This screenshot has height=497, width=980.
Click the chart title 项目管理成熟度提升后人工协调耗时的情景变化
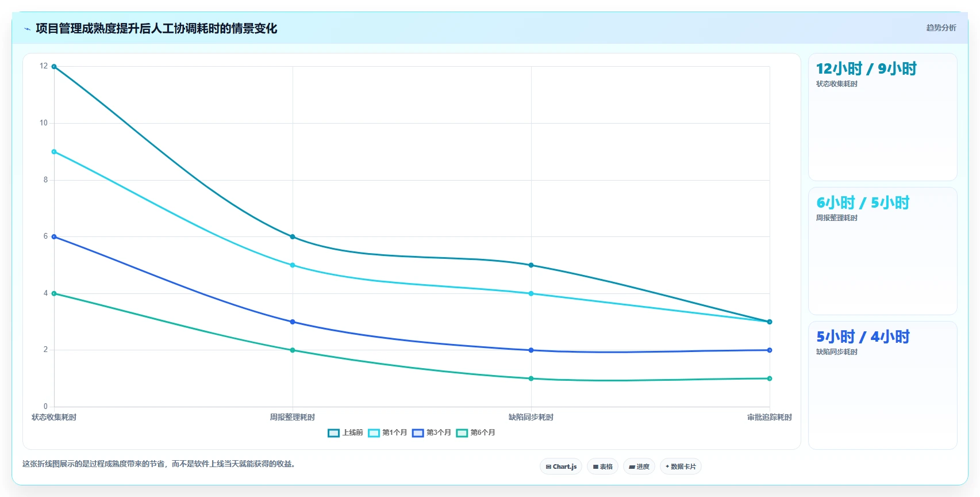coord(156,29)
